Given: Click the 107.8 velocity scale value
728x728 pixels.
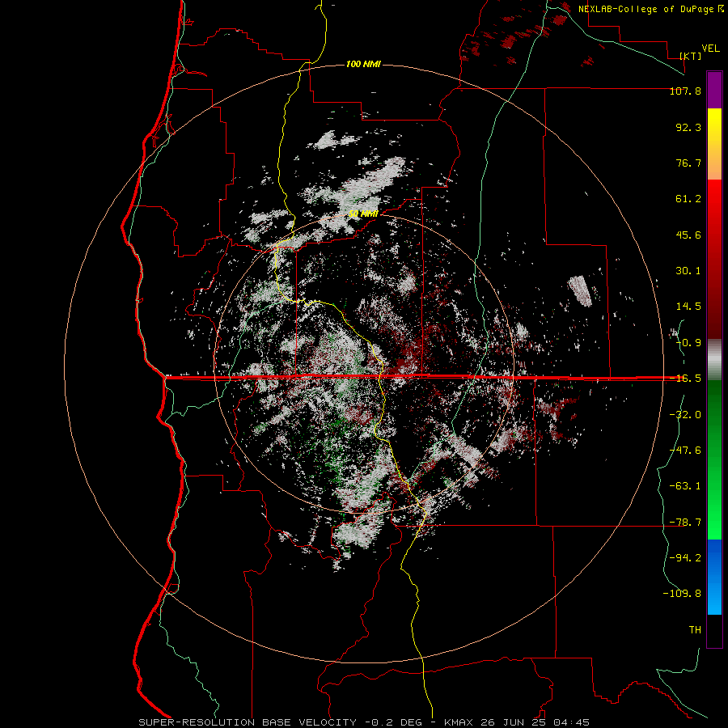Looking at the screenshot, I should pos(685,91).
